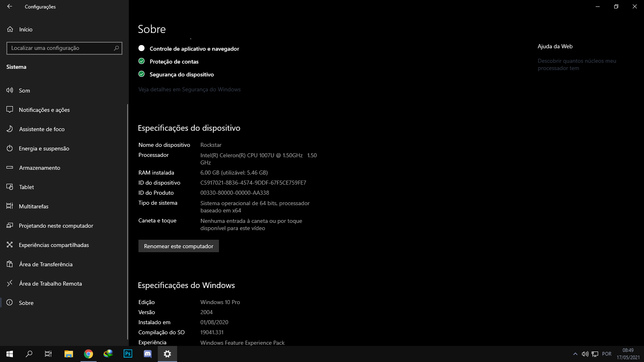
Task: Click the ID do Produto value 00330-80000-00000-AA338
Action: (x=235, y=193)
